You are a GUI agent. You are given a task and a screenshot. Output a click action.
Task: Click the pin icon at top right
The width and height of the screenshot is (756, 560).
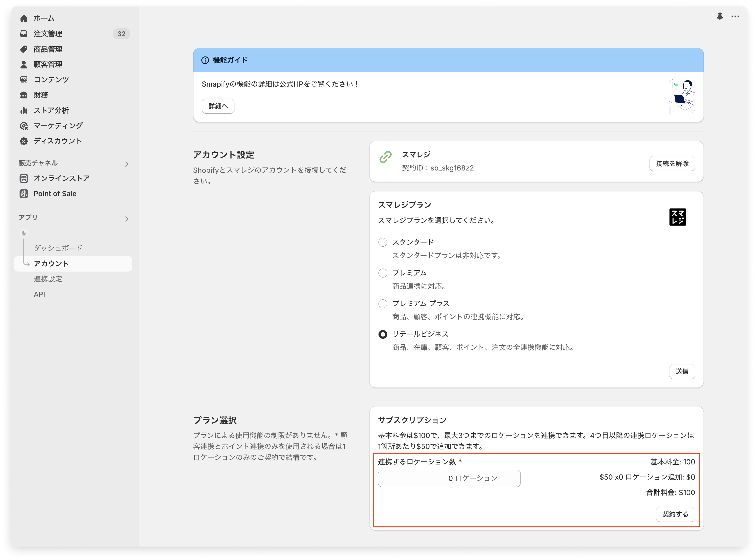(x=720, y=17)
